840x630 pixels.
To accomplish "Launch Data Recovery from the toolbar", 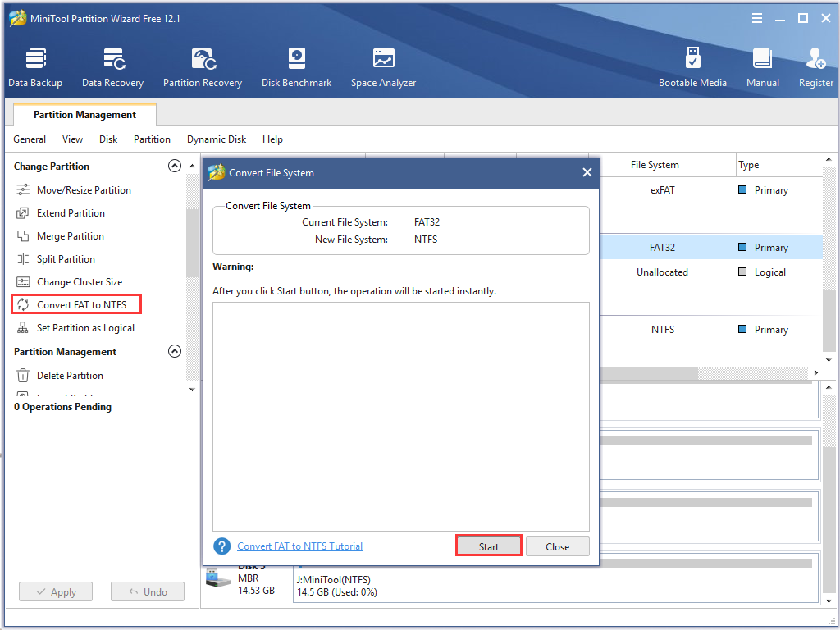I will 112,67.
